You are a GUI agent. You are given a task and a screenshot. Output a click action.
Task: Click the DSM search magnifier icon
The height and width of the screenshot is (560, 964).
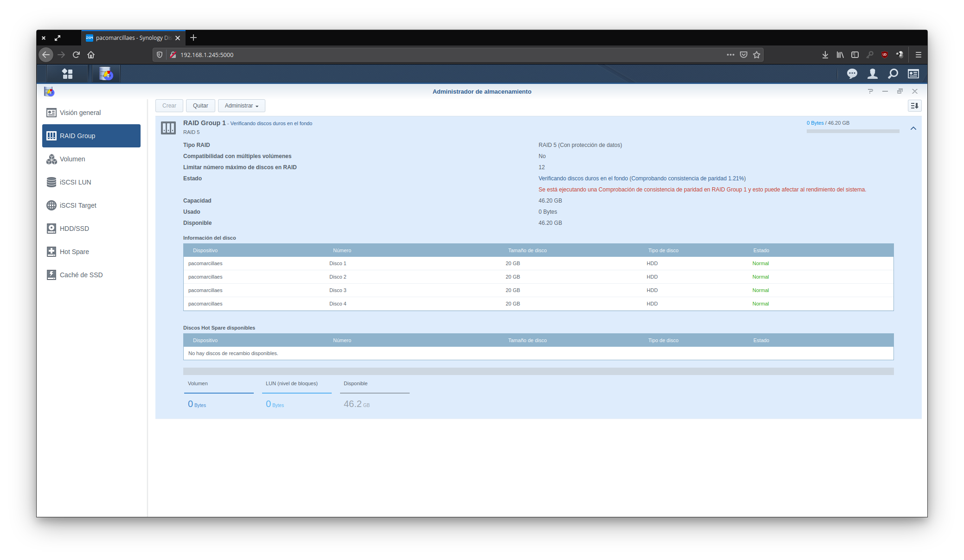pyautogui.click(x=893, y=74)
